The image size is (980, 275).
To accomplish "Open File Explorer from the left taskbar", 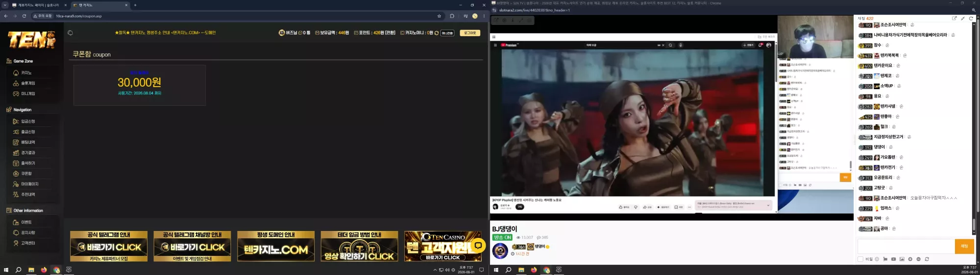I will tap(31, 270).
